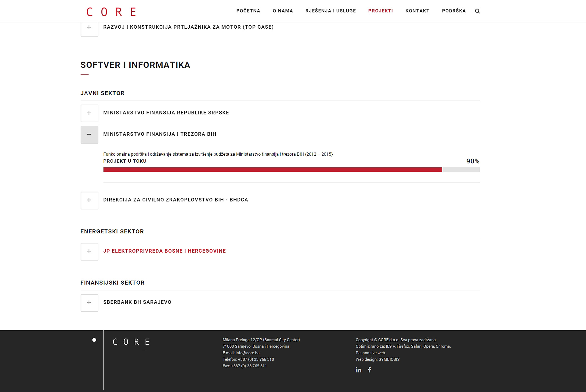Expand Ministarstvo finansija Republike Srpske plus box

89,113
